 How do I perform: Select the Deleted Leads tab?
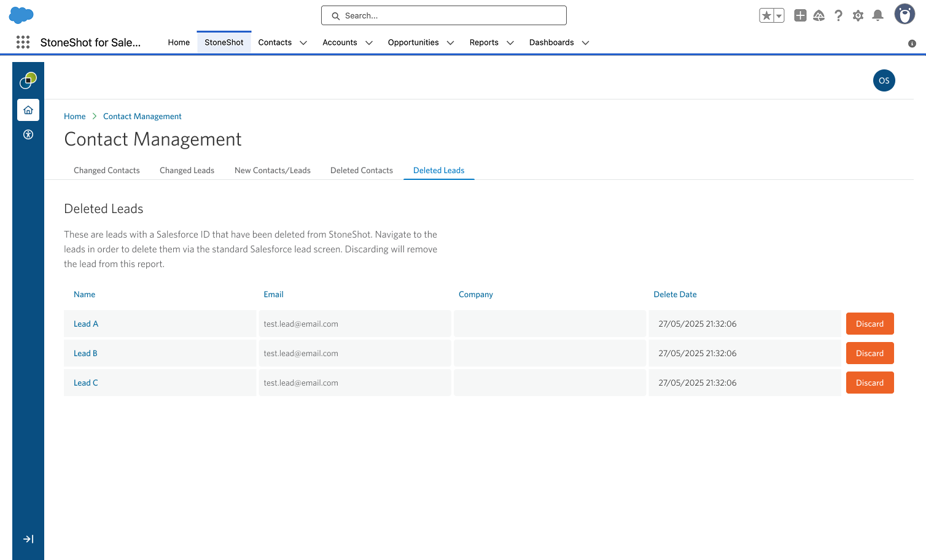(439, 170)
